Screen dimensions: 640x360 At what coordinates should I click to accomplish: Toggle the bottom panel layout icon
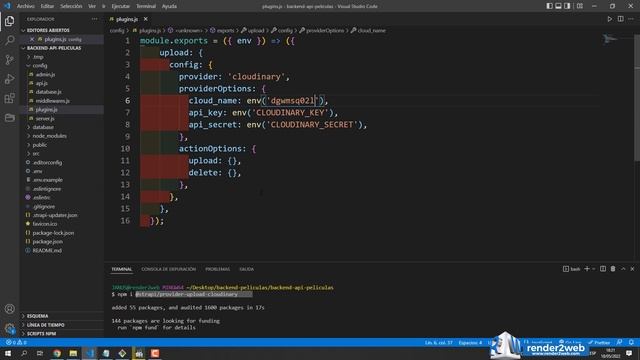click(x=558, y=6)
